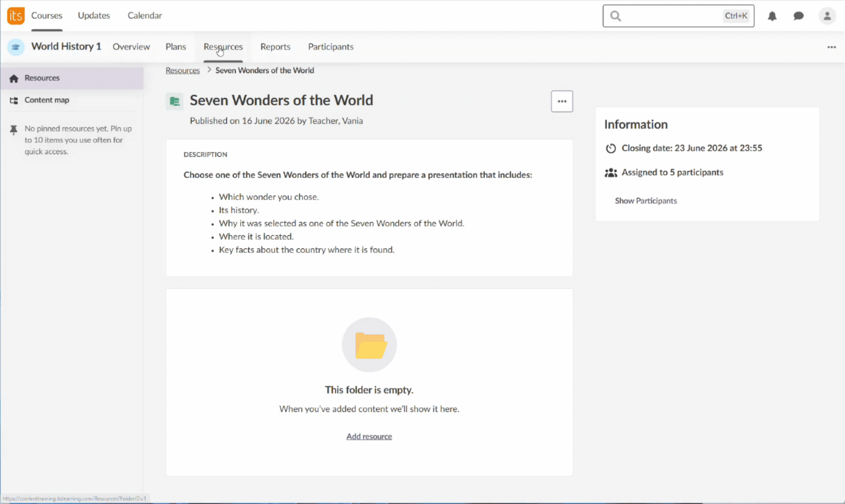The image size is (845, 504).
Task: Select Content map in the sidebar
Action: coord(72,100)
